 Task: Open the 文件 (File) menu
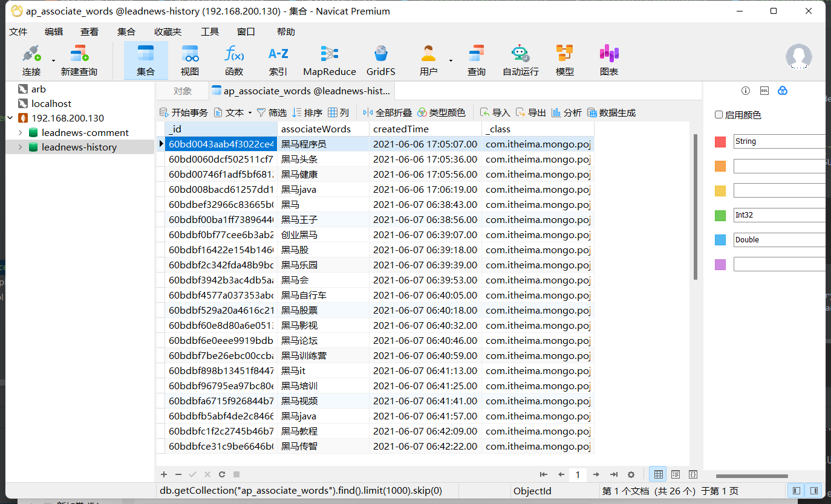click(18, 32)
